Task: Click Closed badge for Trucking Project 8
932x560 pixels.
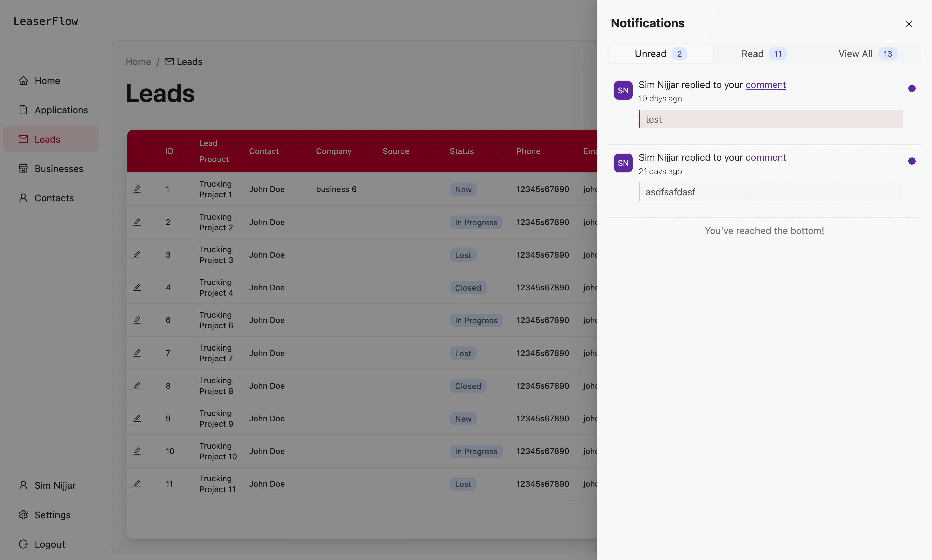Action: coord(468,386)
